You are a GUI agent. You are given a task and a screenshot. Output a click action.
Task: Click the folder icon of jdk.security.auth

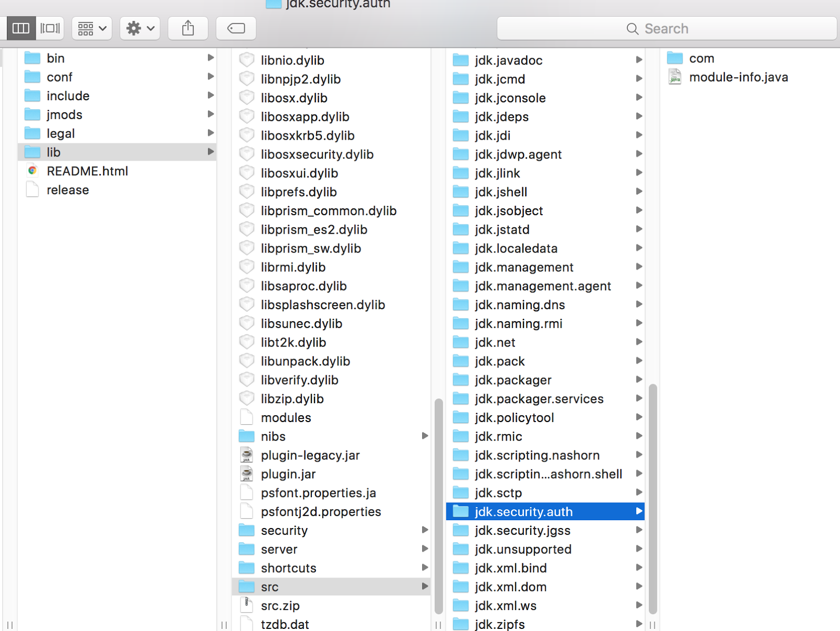[x=460, y=511]
